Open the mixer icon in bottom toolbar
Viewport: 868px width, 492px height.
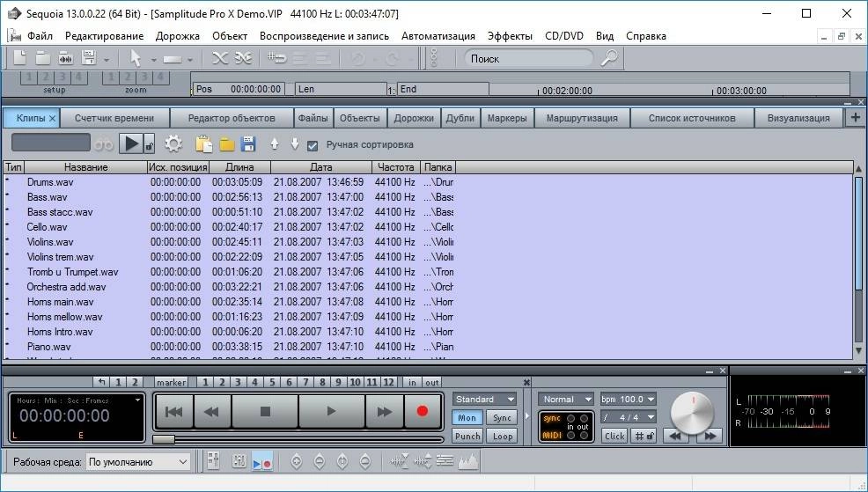tap(213, 460)
